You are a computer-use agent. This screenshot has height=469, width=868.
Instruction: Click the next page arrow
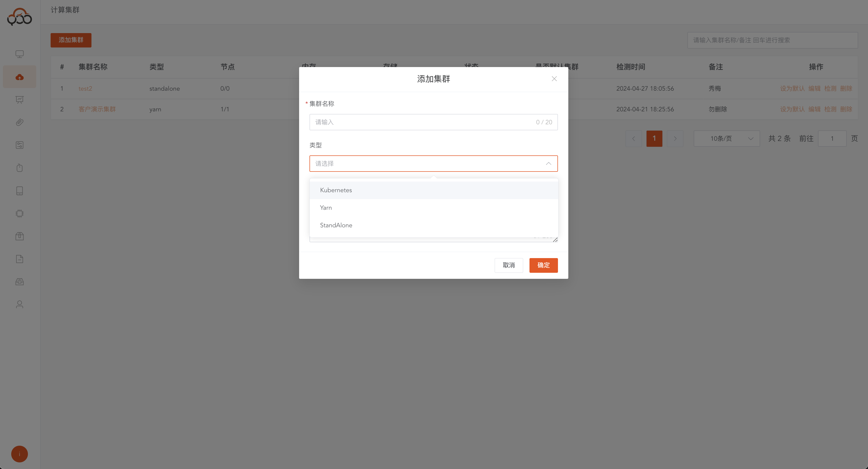click(675, 139)
